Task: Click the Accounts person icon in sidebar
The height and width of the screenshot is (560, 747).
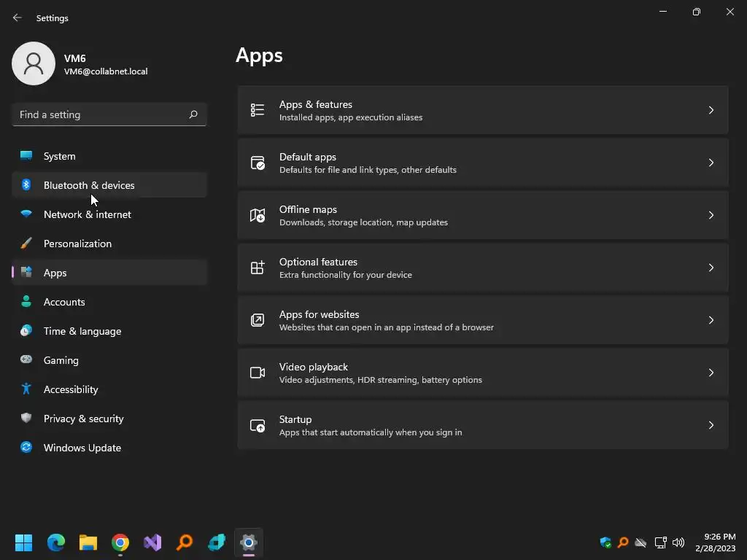Action: (x=26, y=301)
